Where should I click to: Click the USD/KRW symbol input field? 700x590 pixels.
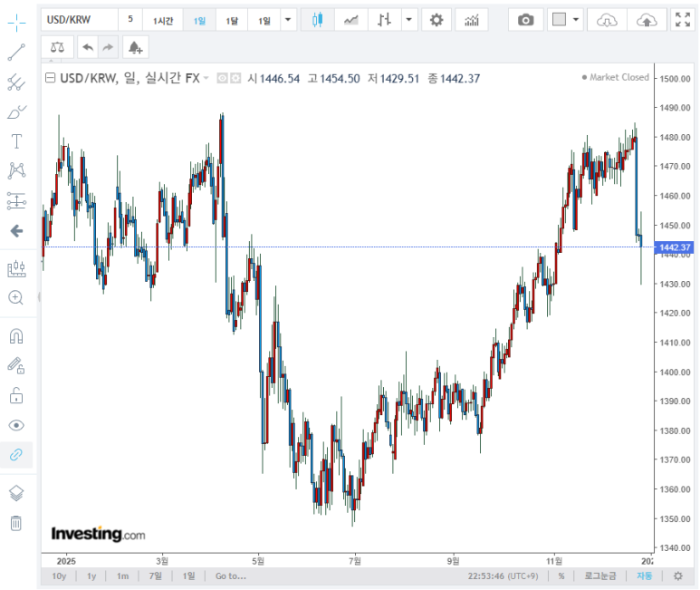[80, 20]
